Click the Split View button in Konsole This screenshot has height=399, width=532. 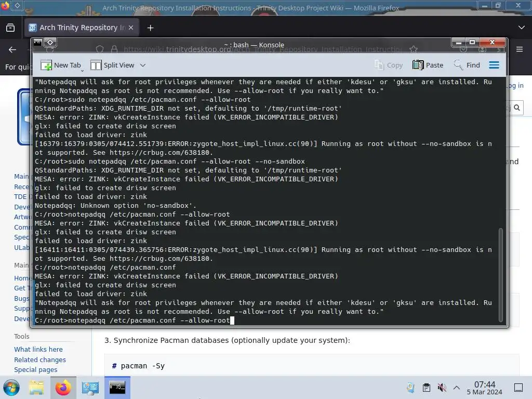click(112, 65)
